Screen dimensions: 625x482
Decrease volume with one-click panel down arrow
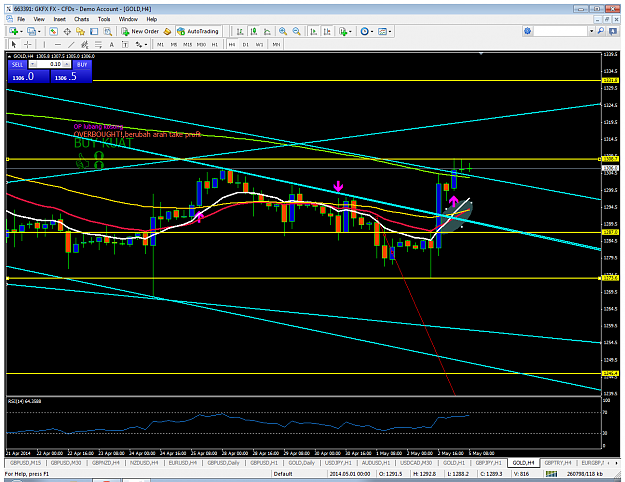33,64
